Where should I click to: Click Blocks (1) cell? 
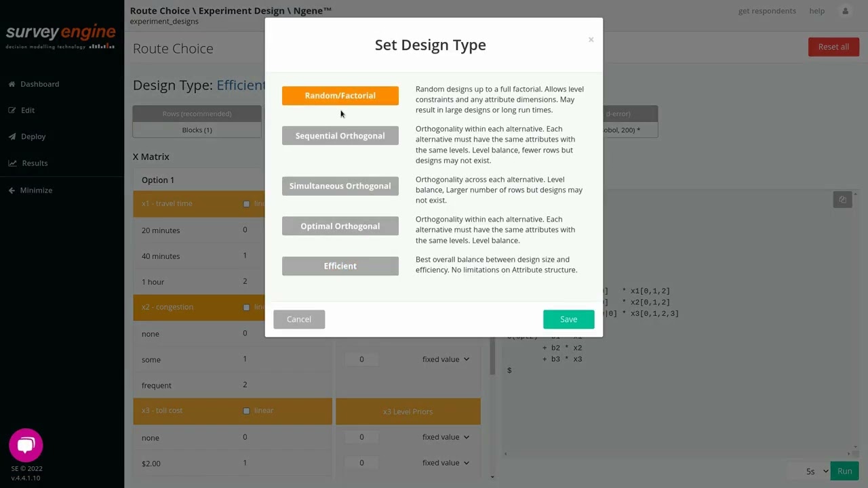coord(197,129)
